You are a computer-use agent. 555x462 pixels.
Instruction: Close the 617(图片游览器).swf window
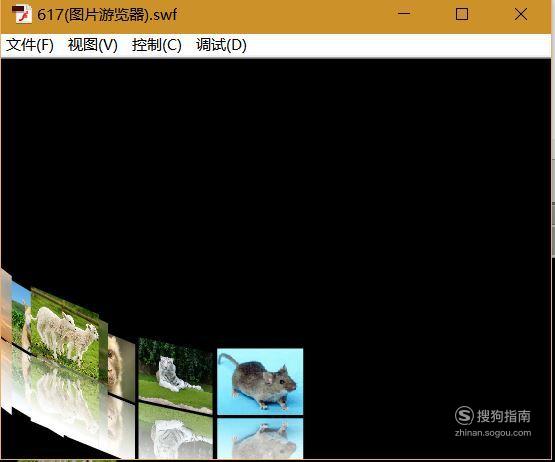521,14
